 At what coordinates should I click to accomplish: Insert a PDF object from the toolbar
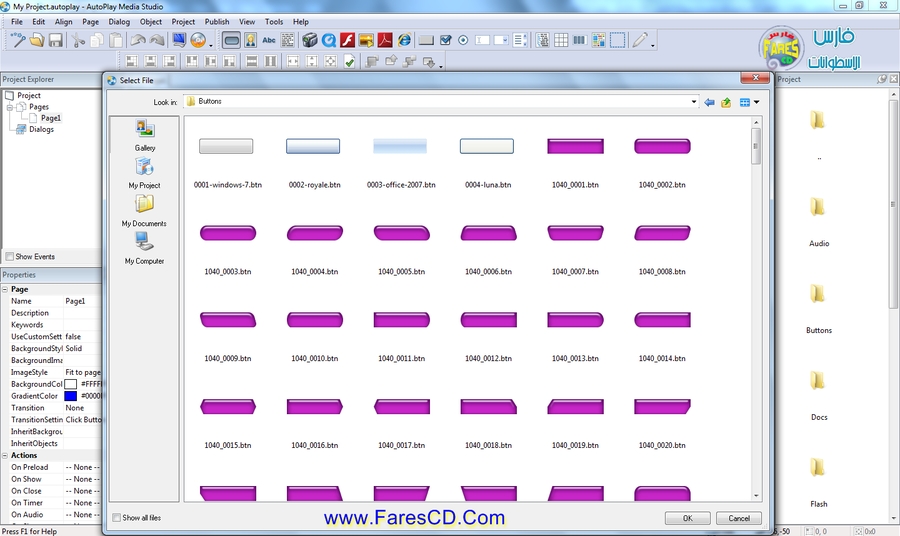pyautogui.click(x=384, y=41)
